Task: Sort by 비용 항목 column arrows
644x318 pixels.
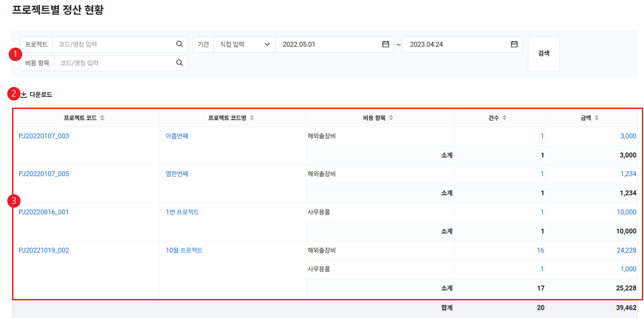Action: [x=391, y=118]
